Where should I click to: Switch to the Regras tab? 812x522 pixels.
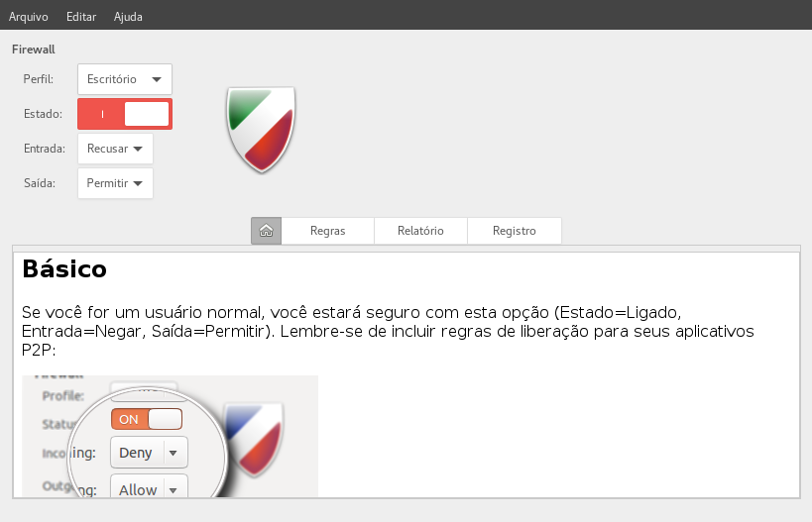click(328, 231)
